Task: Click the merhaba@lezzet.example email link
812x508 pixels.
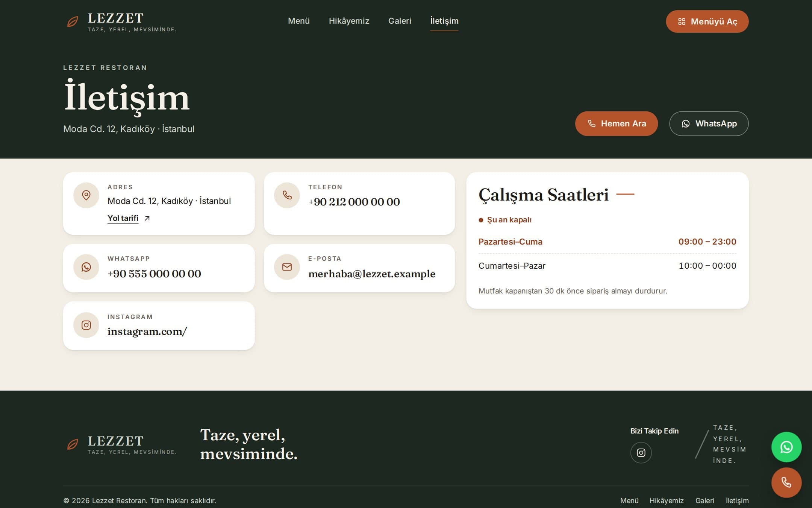Action: 372,274
